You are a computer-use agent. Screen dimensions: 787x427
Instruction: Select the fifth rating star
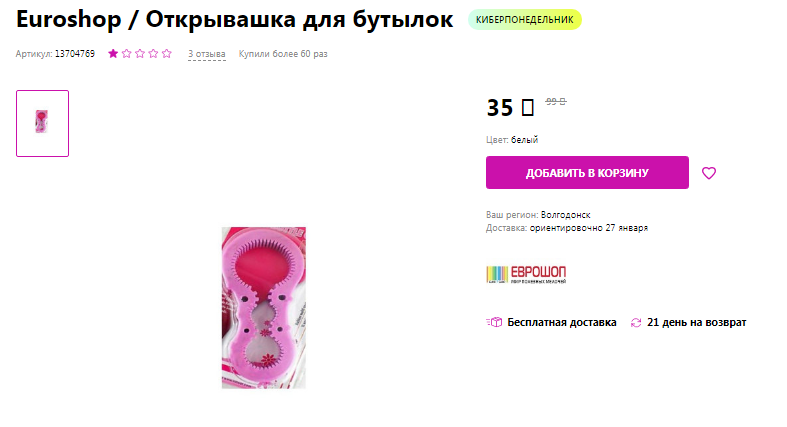pos(167,54)
